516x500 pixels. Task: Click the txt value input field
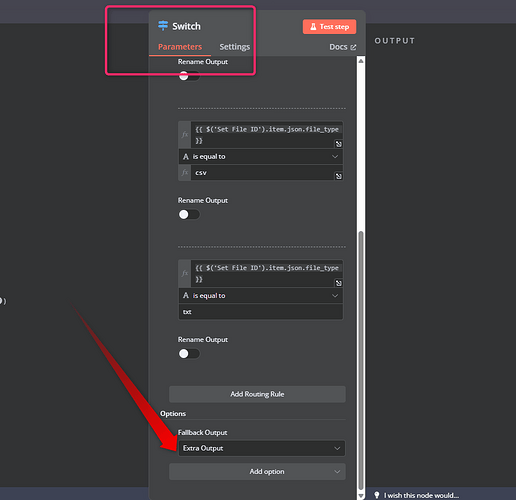pyautogui.click(x=261, y=312)
